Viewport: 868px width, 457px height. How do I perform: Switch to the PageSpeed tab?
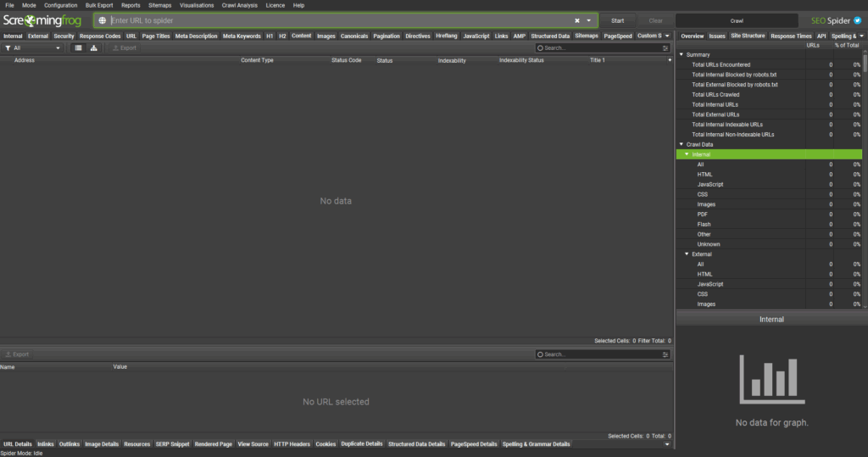tap(618, 36)
